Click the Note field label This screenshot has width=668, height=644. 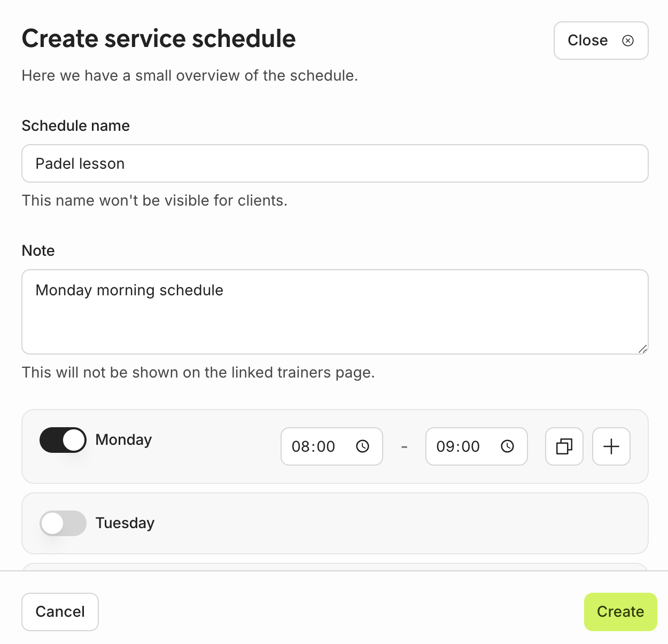click(38, 251)
